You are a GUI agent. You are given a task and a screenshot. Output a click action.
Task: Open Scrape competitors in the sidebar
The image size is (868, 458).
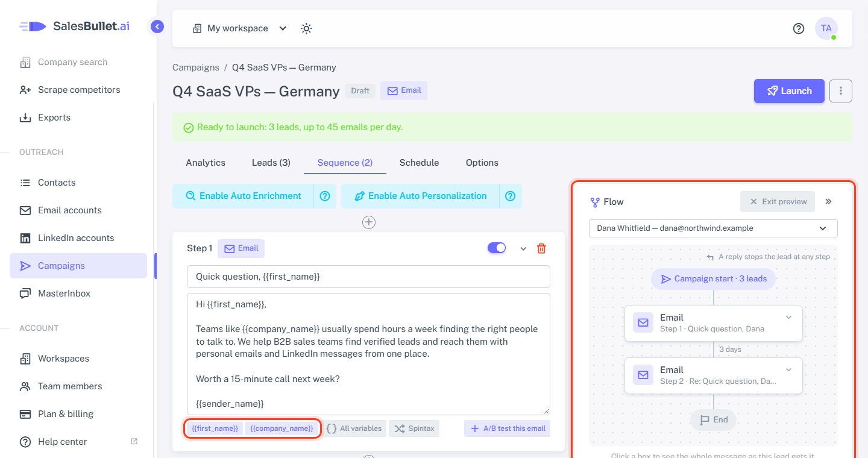(x=78, y=90)
